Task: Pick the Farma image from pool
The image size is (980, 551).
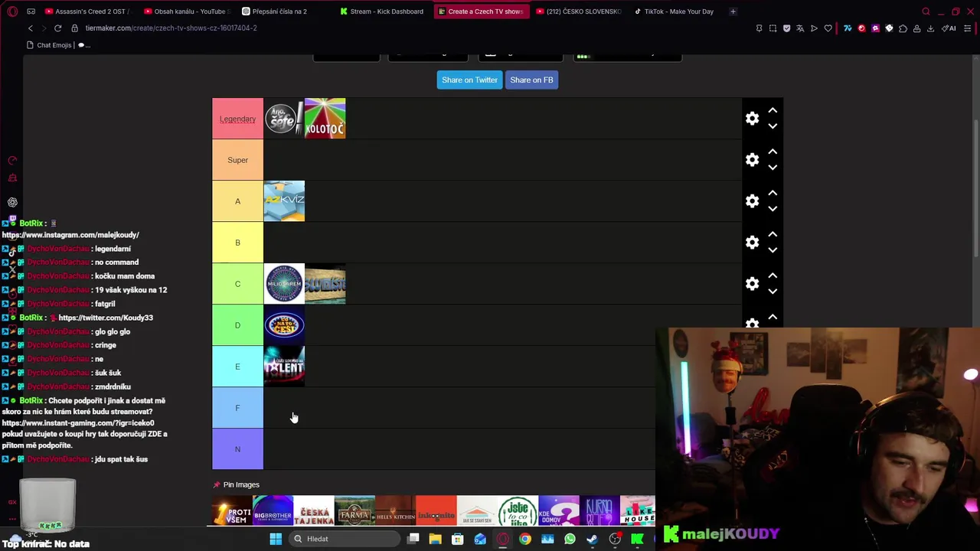Action: pos(354,510)
